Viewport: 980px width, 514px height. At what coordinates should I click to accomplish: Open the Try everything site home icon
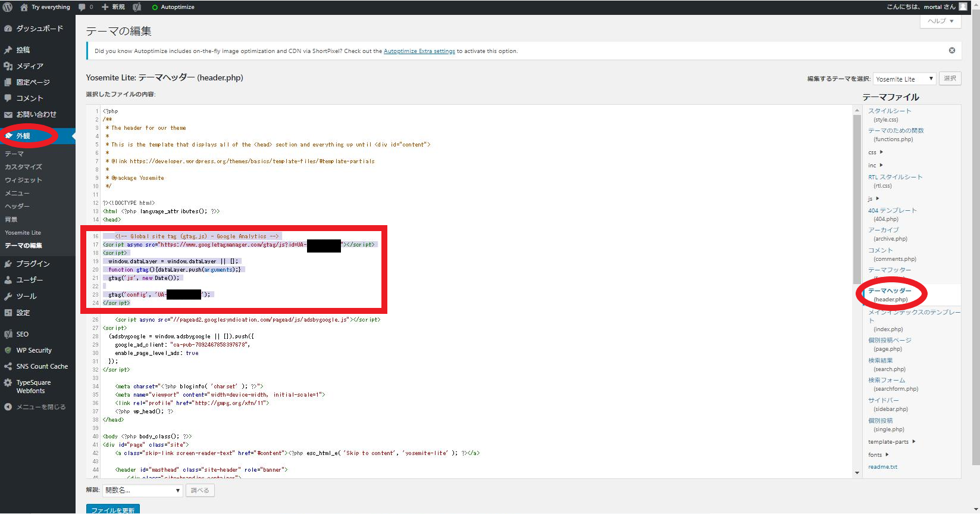[24, 7]
